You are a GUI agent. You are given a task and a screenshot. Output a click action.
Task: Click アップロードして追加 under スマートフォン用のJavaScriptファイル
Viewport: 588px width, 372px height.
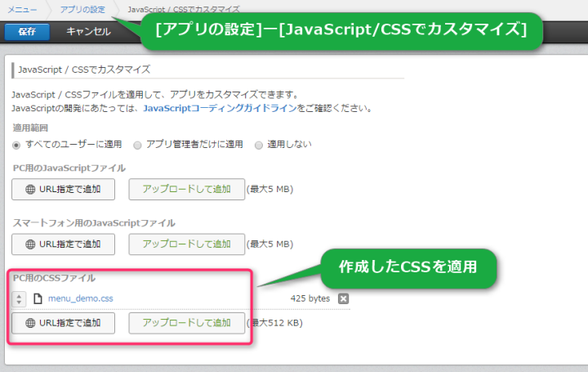186,244
